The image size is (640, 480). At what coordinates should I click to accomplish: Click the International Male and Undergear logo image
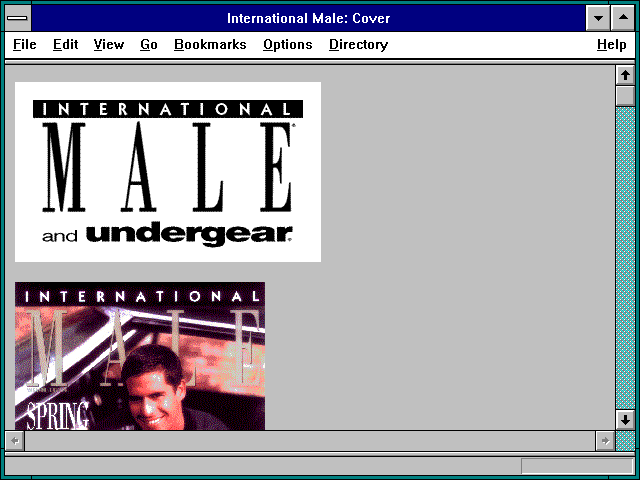click(168, 172)
